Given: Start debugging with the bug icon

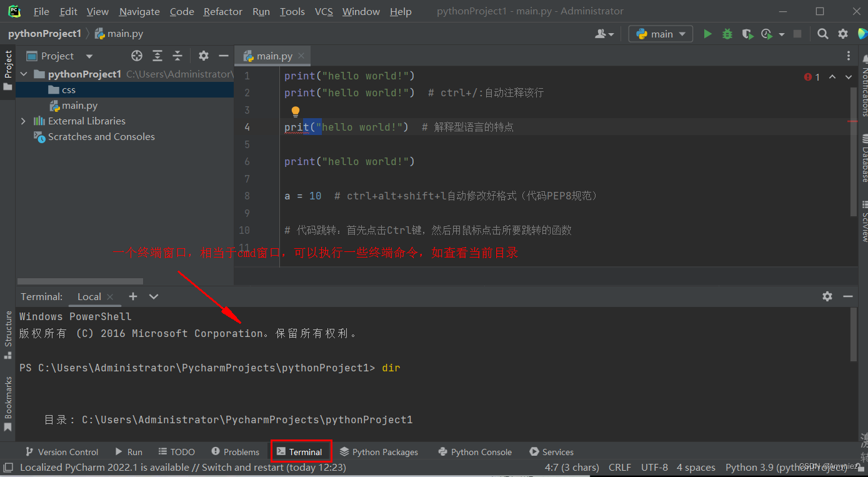Looking at the screenshot, I should tap(727, 34).
